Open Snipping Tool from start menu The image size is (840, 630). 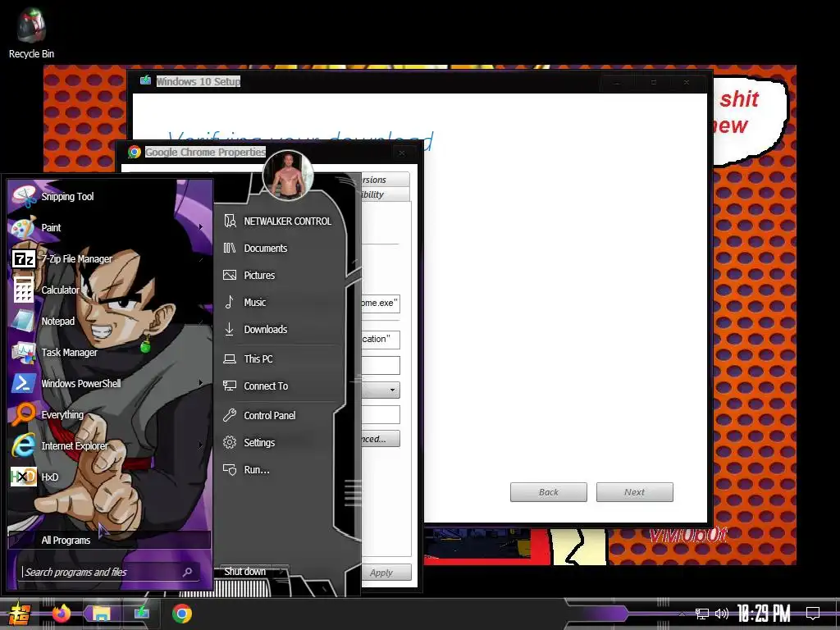click(x=110, y=197)
